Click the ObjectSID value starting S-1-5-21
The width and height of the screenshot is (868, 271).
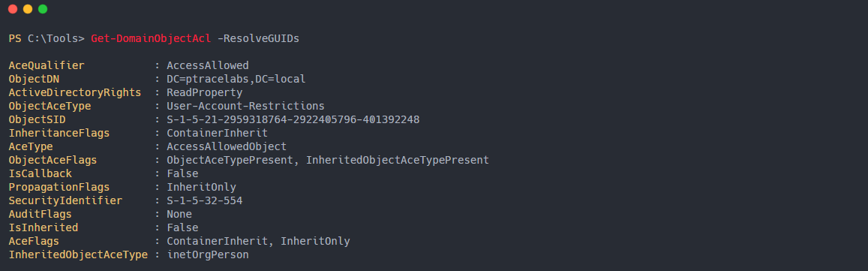pos(293,119)
